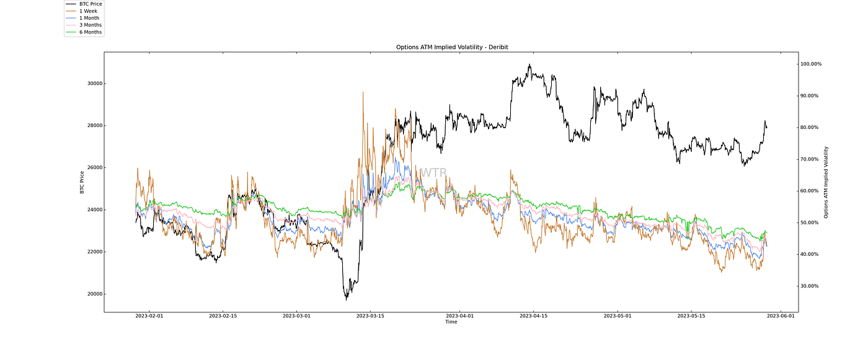Click the 2023-03-01 date tick
868x347 pixels.
click(x=297, y=315)
